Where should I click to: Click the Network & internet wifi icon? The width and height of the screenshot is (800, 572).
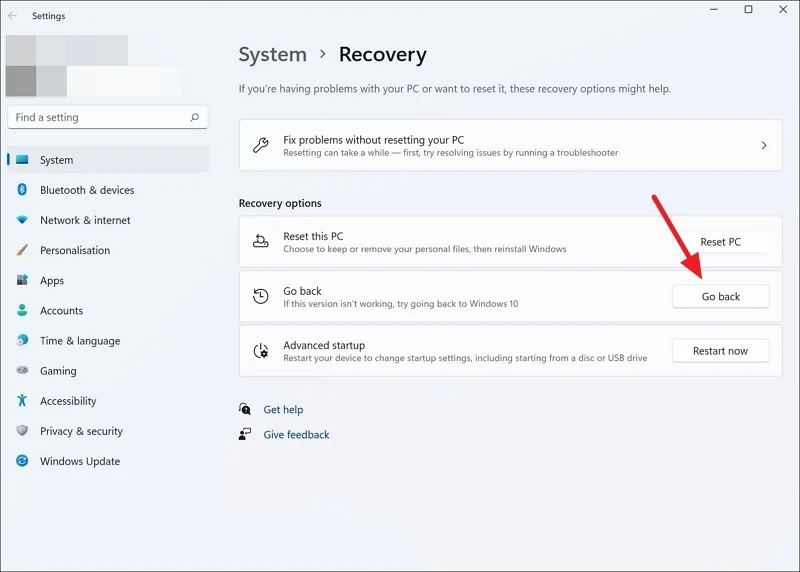22,220
